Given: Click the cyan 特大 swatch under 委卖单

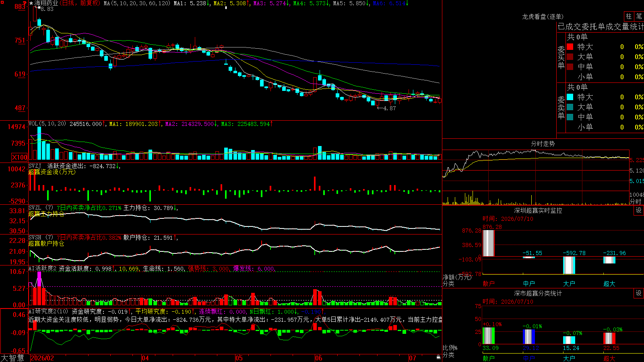Looking at the screenshot, I should pyautogui.click(x=570, y=97).
